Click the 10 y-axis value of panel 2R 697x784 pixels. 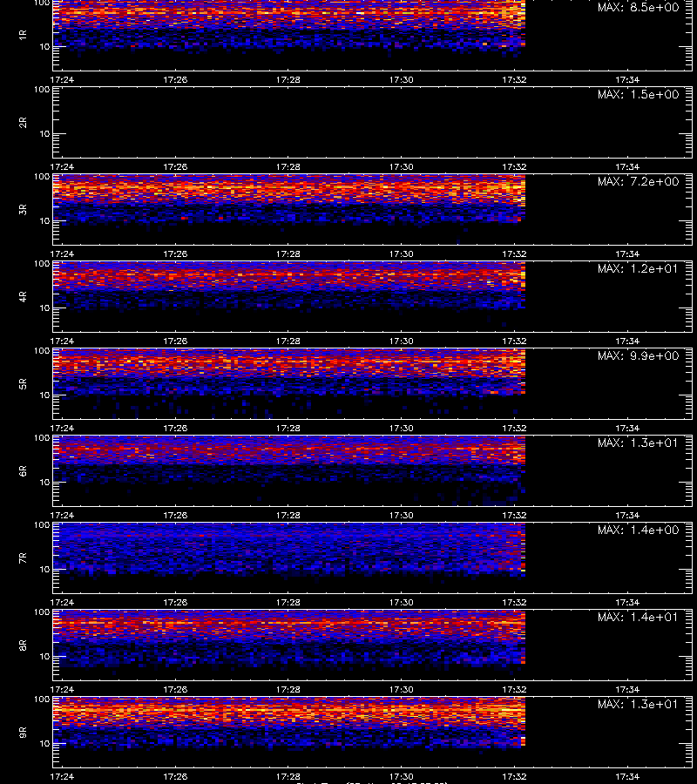tap(44, 133)
